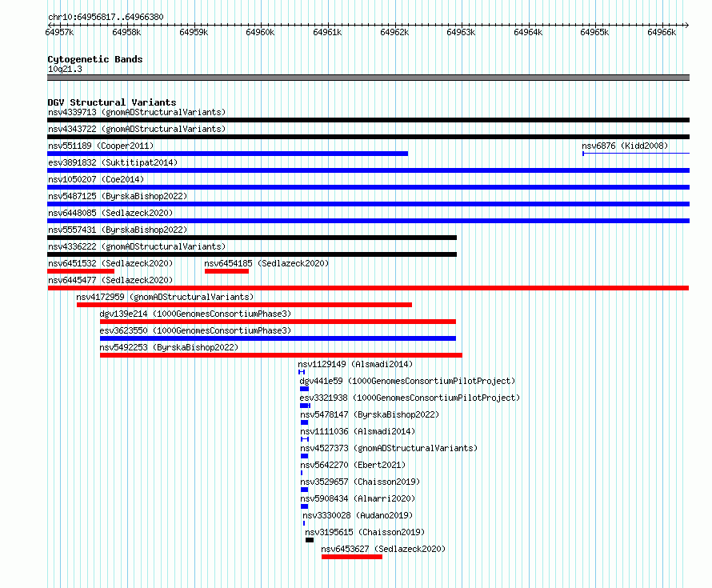Click the black bar under nsv4343722
The height and width of the screenshot is (588, 712).
(368, 137)
